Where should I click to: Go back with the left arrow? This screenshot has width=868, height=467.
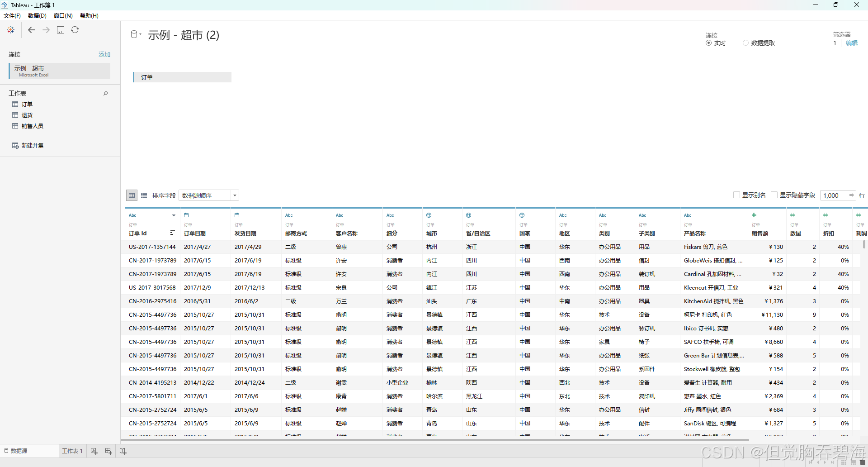pos(32,30)
